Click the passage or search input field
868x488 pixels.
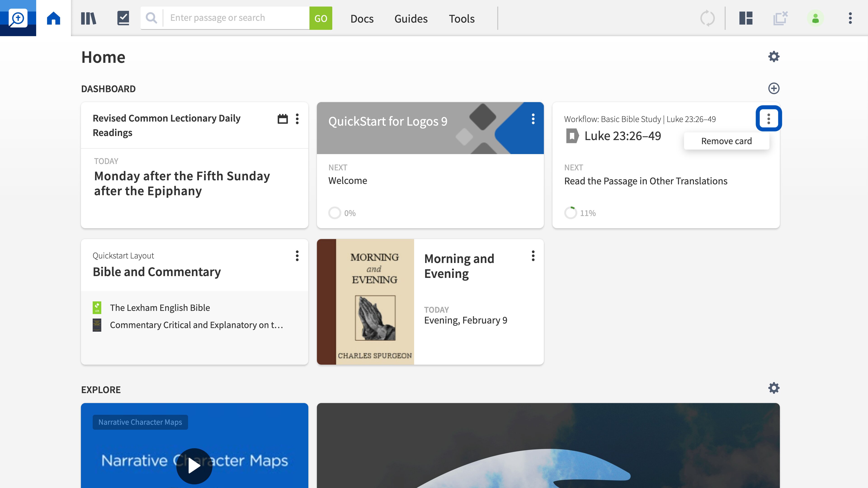236,18
